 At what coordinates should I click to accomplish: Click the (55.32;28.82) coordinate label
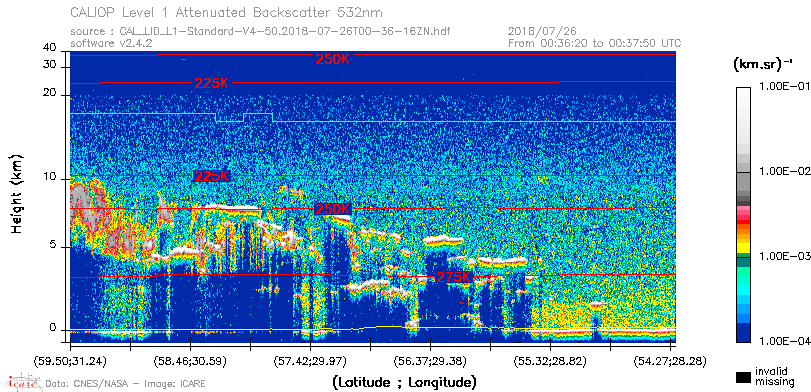(x=550, y=361)
